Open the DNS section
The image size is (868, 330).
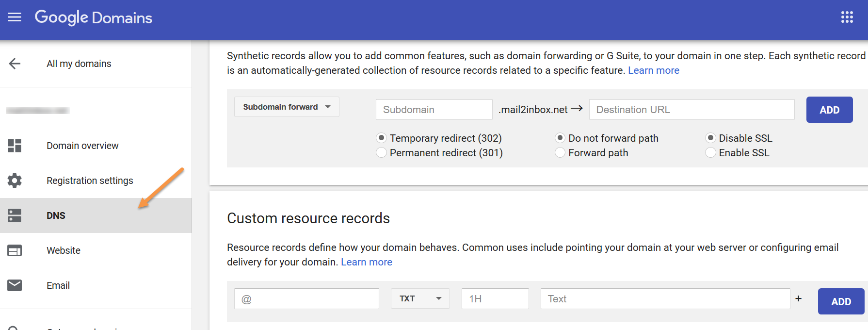tap(96, 215)
